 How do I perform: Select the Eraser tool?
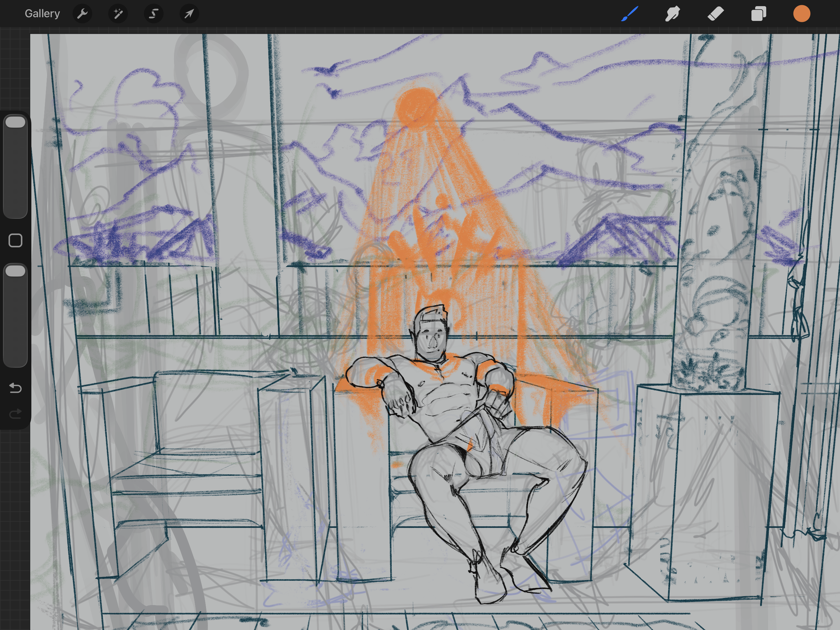715,14
